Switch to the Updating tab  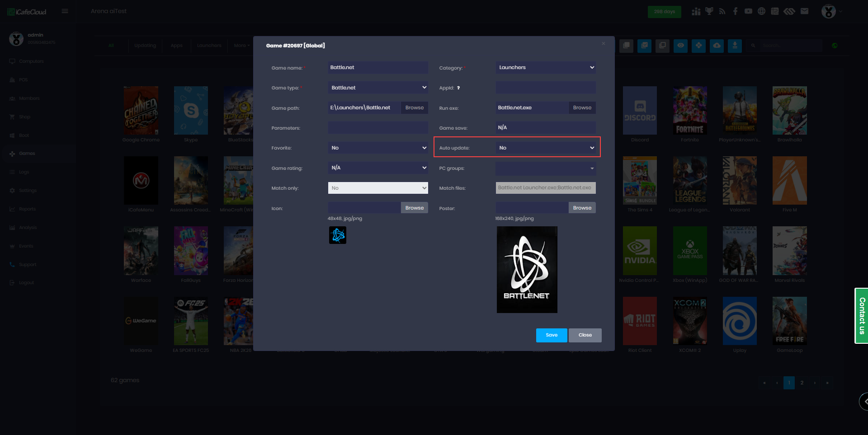(145, 46)
